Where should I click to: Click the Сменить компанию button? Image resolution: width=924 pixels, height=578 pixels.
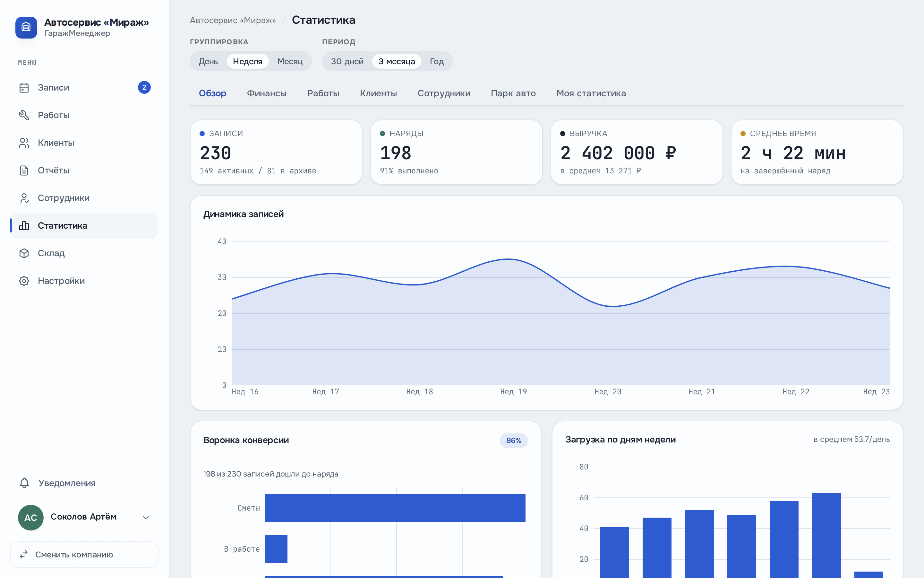pyautogui.click(x=84, y=554)
